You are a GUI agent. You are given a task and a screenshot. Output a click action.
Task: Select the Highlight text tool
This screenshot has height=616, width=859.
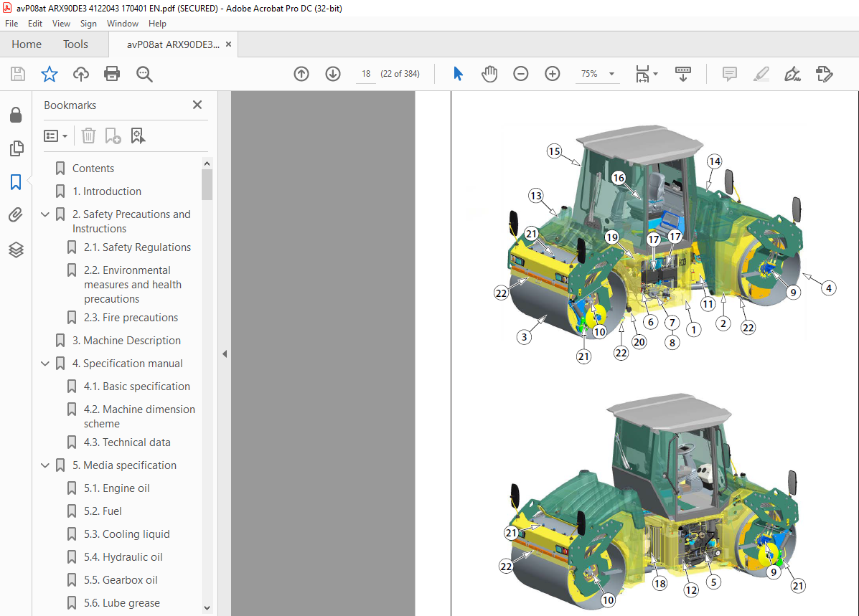point(761,74)
